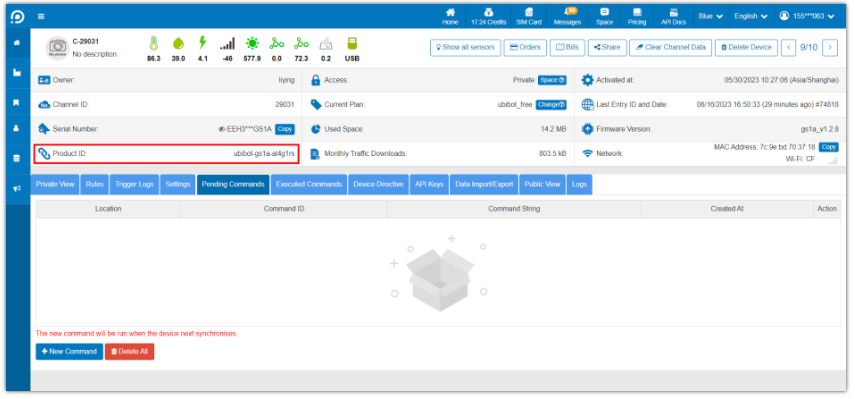Viewport: 855px width, 399px height.
Task: Click Show all sensors button
Action: point(465,47)
